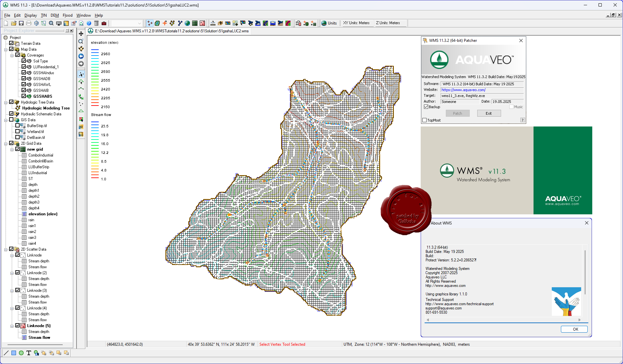Enable the TopMost checkbox in Patcher
This screenshot has width=623, height=364.
point(425,120)
